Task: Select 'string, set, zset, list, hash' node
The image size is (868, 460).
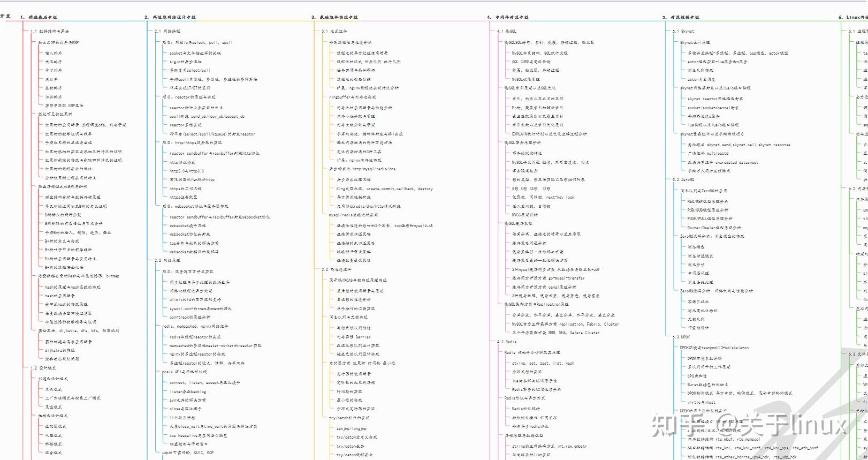Action: (543, 363)
